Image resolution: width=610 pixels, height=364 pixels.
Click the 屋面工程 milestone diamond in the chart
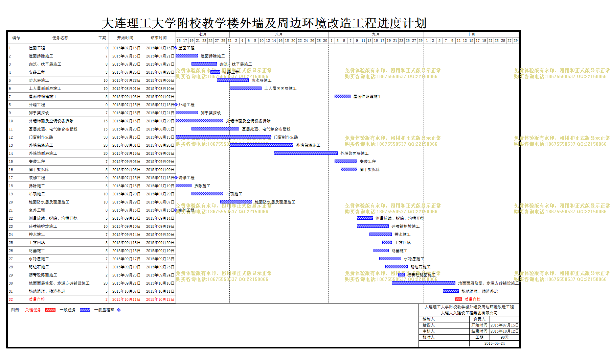176,48
